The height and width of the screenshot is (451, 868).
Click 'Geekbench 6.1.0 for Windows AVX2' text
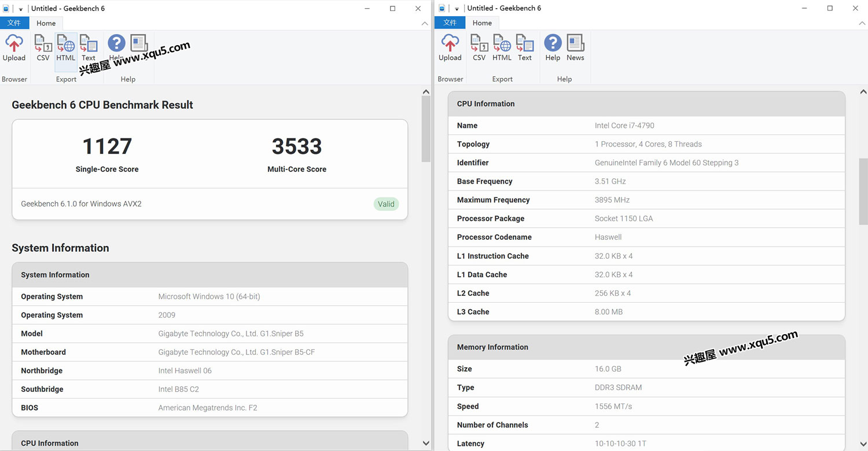[81, 204]
